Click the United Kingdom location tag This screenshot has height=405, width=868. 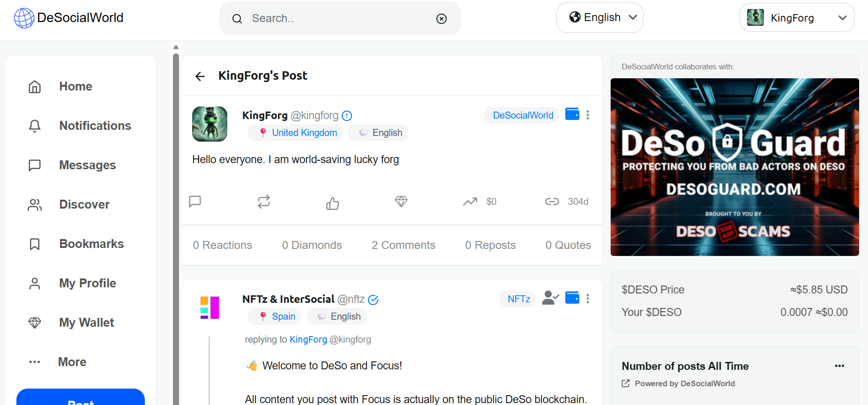[x=295, y=133]
